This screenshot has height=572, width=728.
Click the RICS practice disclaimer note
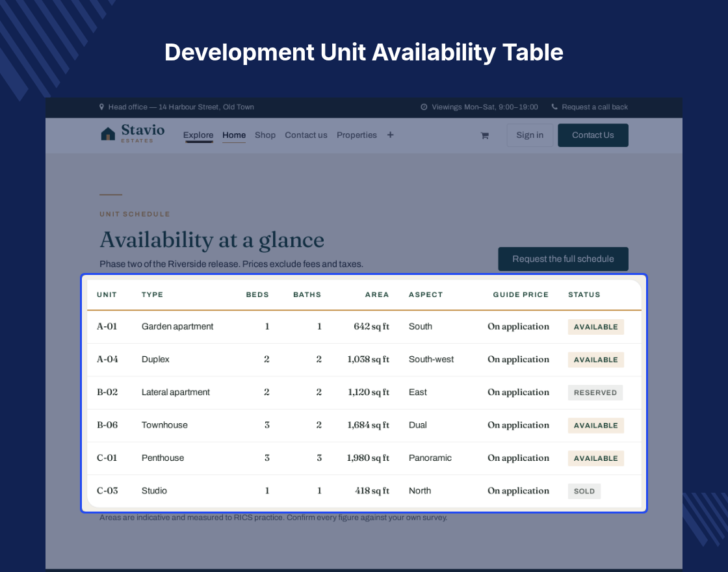pos(274,517)
